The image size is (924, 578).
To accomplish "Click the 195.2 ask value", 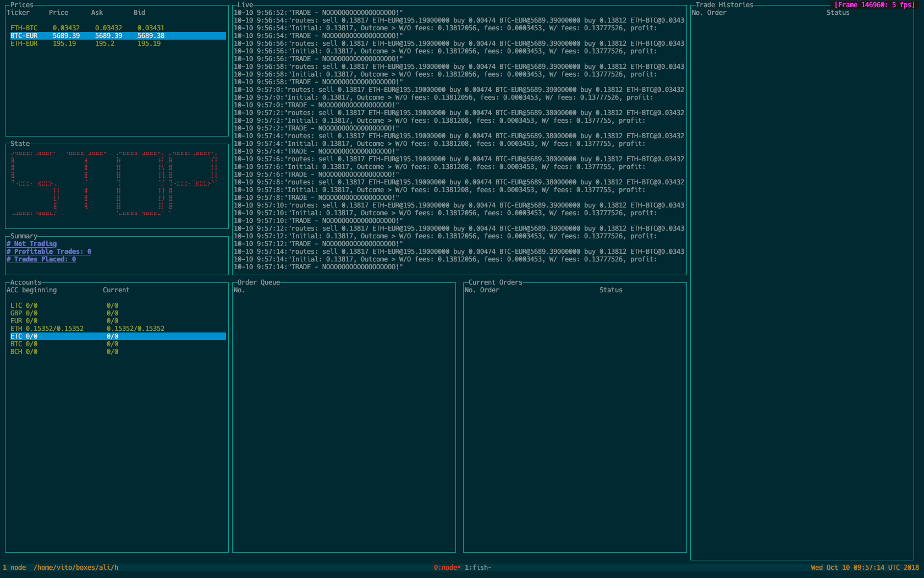I will (x=105, y=43).
